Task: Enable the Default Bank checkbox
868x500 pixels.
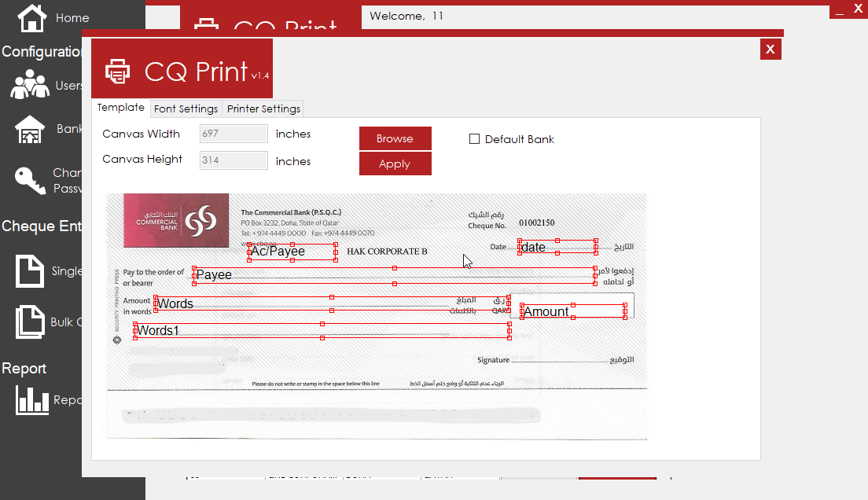Action: (x=474, y=139)
